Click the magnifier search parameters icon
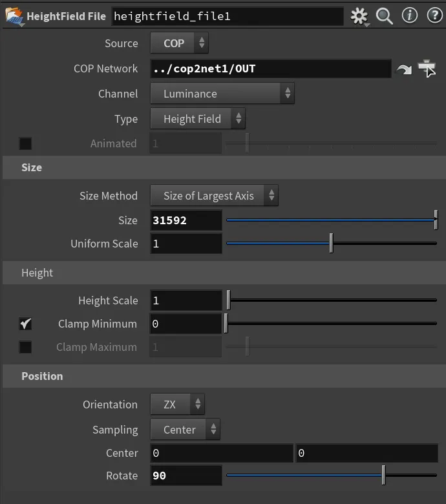This screenshot has height=504, width=446. click(x=384, y=16)
